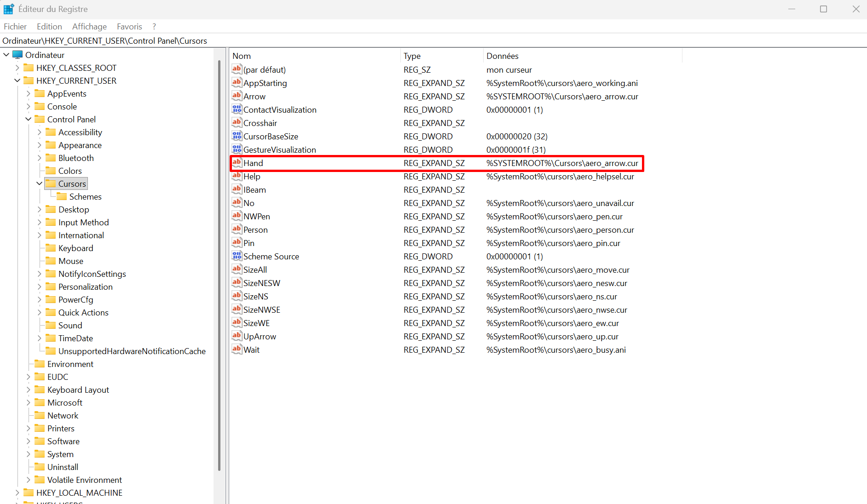
Task: Click the Registry Editor app icon in title bar
Action: 9,9
